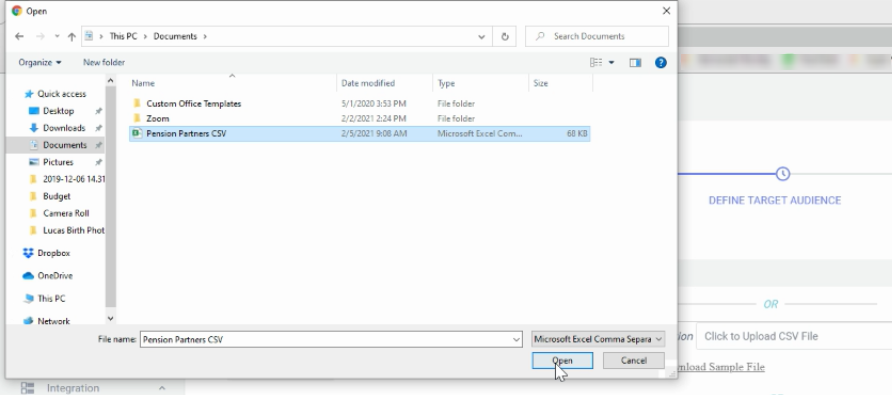The height and width of the screenshot is (395, 892).
Task: Open Lucas Birth Photos folder
Action: [73, 231]
